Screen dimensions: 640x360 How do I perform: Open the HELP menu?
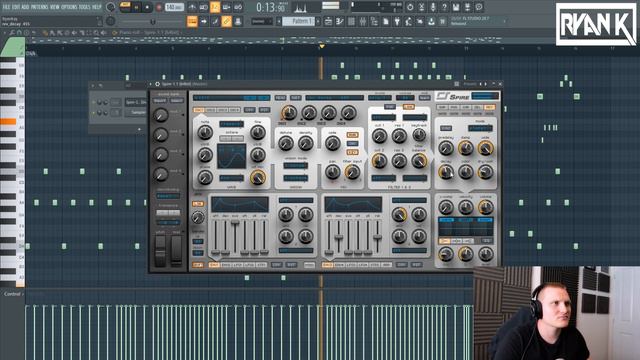click(x=97, y=7)
